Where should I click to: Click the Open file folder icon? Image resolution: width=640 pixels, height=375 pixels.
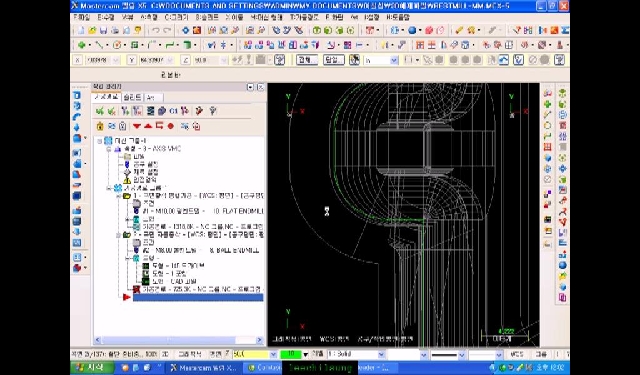(x=92, y=31)
